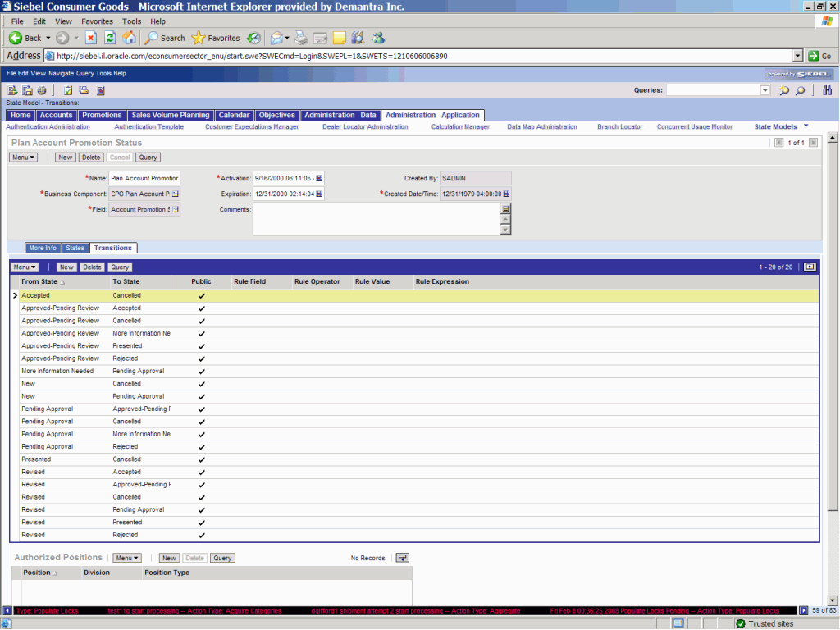The image size is (840, 630).
Task: Click the execute query magnifier icon
Action: (801, 90)
